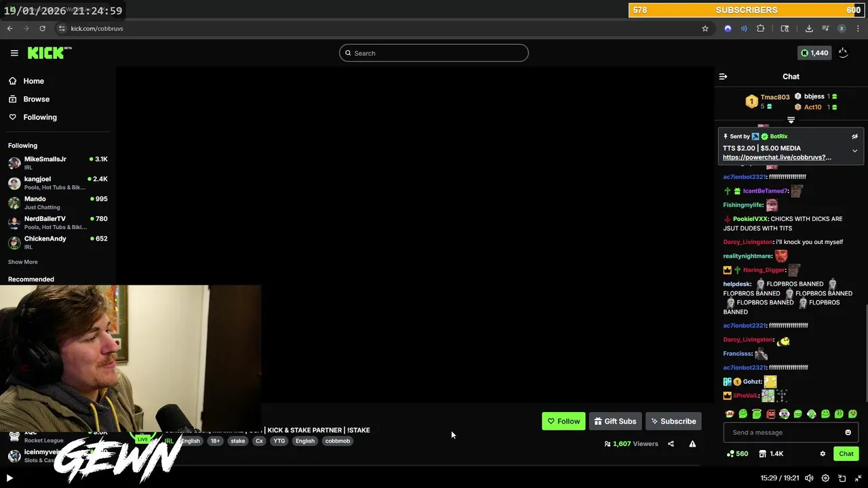Click the Subscribe button
The height and width of the screenshot is (488, 868).
[673, 421]
